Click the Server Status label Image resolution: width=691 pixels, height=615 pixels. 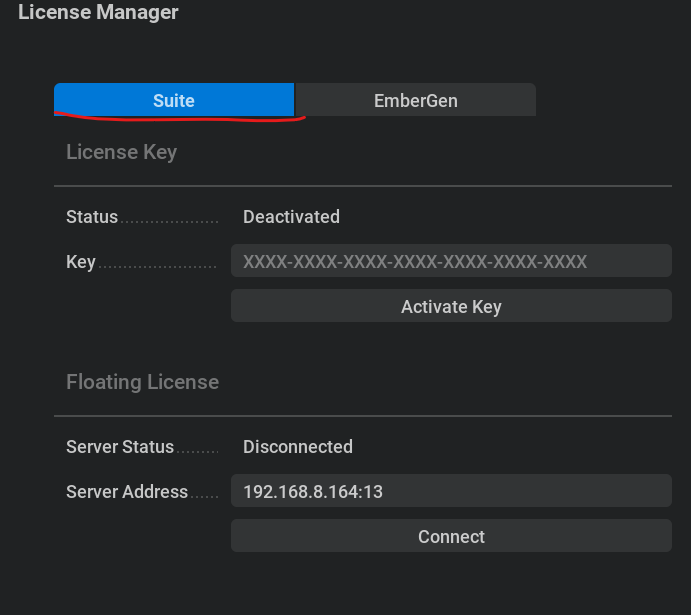tap(120, 447)
